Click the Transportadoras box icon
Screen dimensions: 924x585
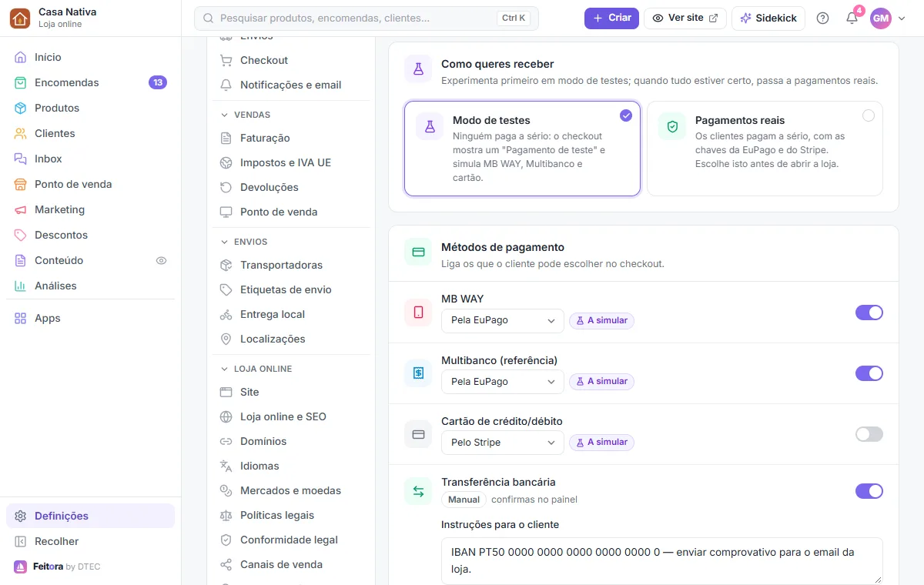click(226, 265)
